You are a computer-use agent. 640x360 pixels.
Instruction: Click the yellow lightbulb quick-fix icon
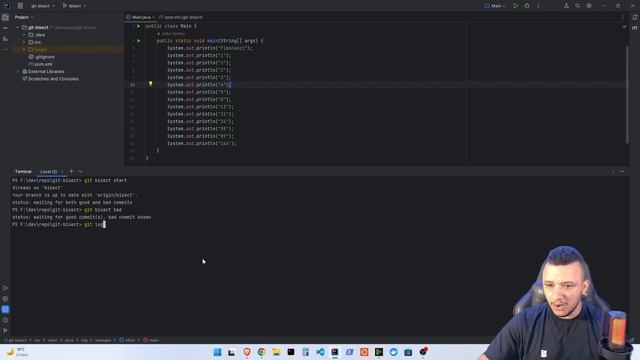pyautogui.click(x=151, y=84)
